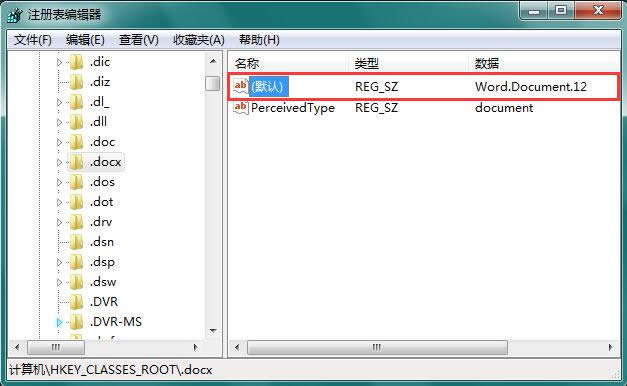Viewport: 627px width, 386px height.
Task: Maximize the Registry Editor window
Action: point(561,11)
